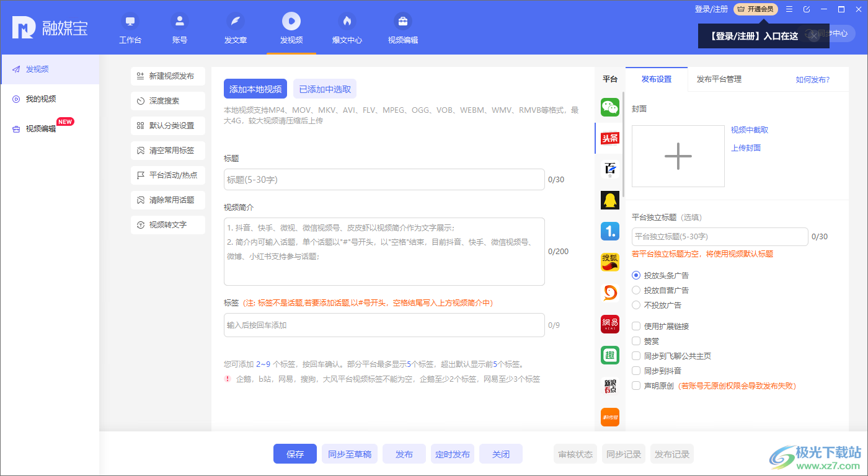
Task: Focus the 标题 input field
Action: click(x=384, y=180)
